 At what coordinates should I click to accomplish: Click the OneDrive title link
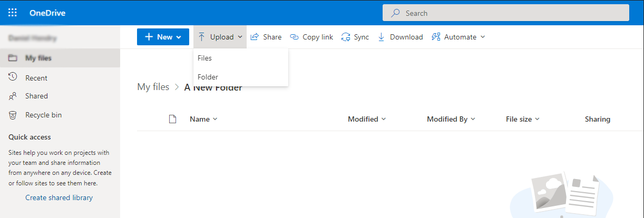click(x=47, y=13)
